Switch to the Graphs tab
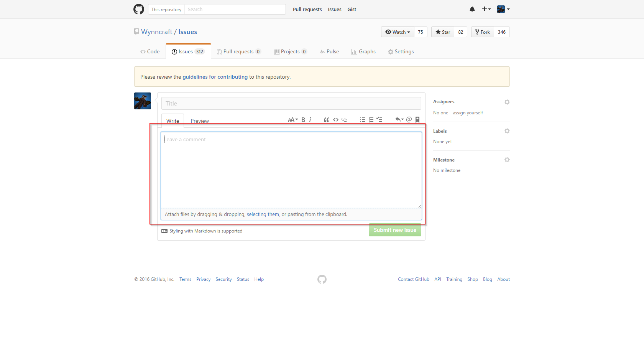 point(363,51)
